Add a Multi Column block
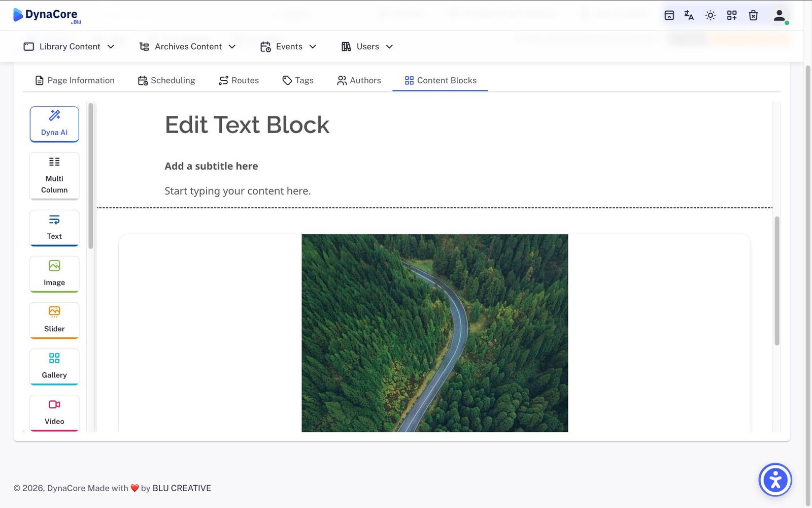The width and height of the screenshot is (812, 508). click(54, 176)
